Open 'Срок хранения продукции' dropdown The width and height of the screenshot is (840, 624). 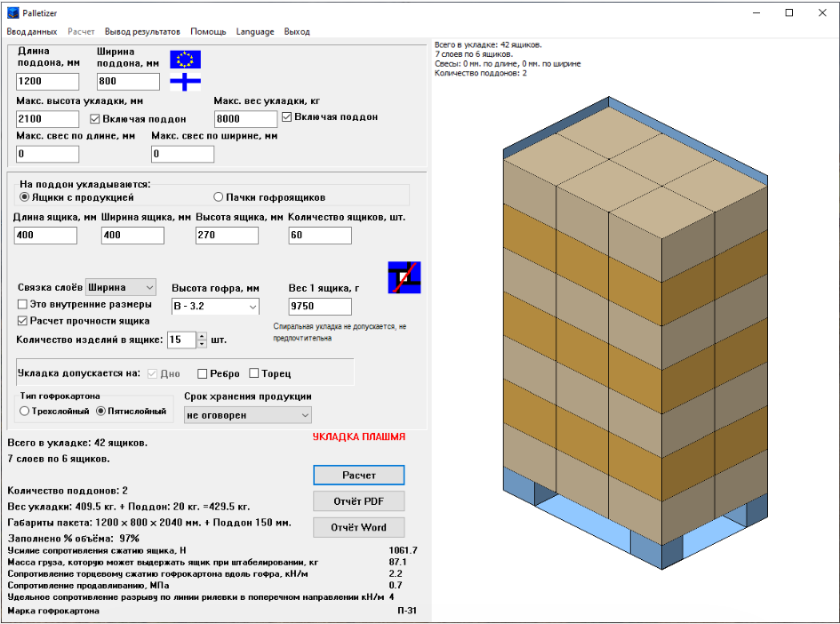pyautogui.click(x=248, y=415)
